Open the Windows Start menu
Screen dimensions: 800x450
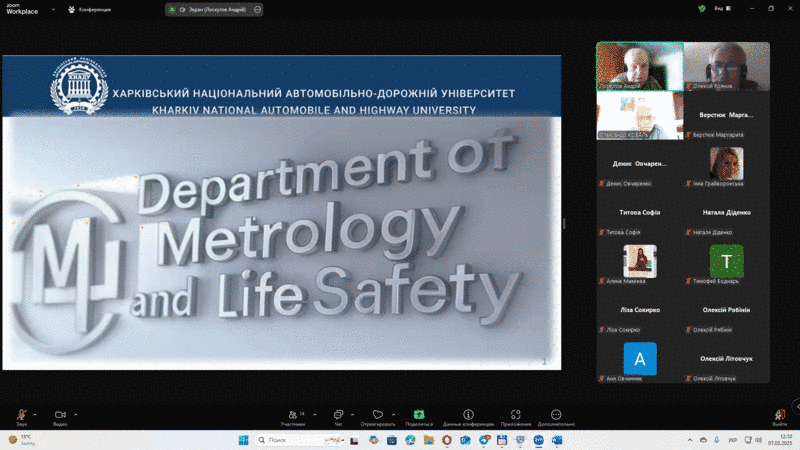click(243, 440)
